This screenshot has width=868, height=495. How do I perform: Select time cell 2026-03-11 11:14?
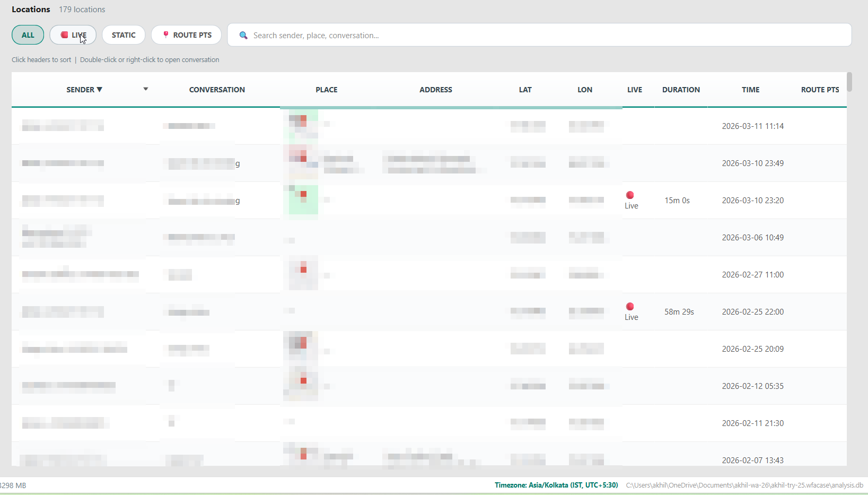point(752,126)
